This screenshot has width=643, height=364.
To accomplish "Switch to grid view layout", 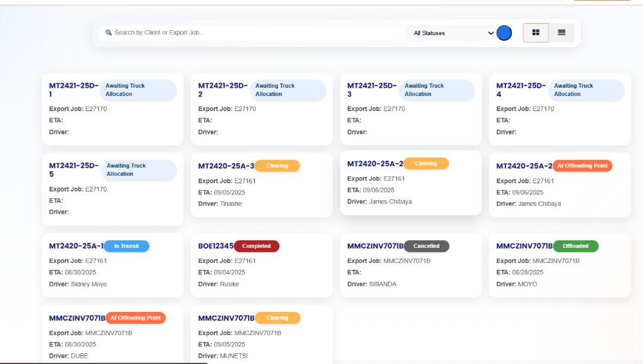I will [x=536, y=32].
